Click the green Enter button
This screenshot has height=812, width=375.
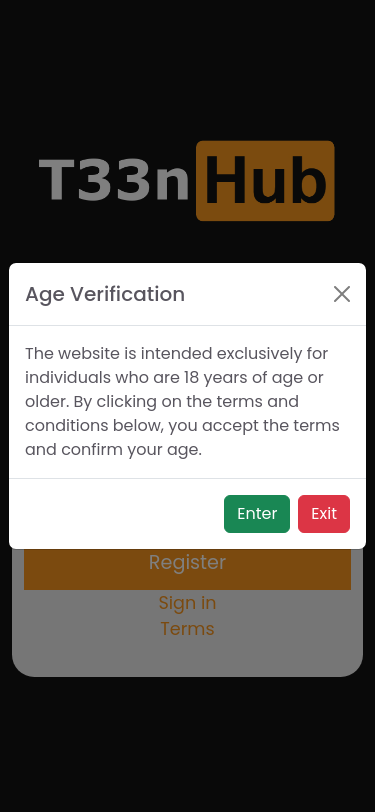[257, 514]
